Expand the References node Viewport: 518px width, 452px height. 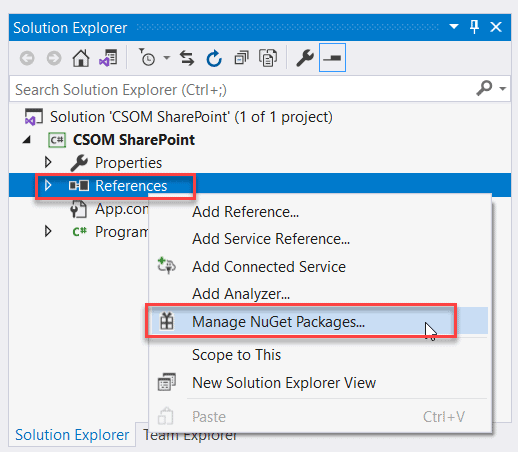(48, 185)
